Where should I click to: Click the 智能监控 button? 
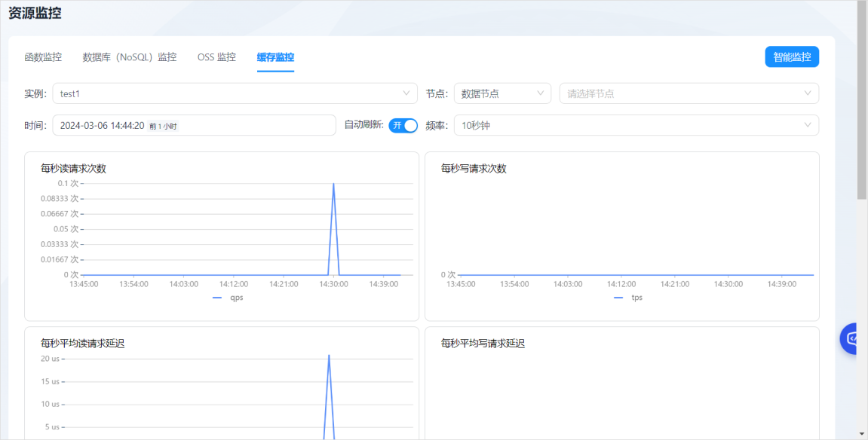click(x=792, y=57)
